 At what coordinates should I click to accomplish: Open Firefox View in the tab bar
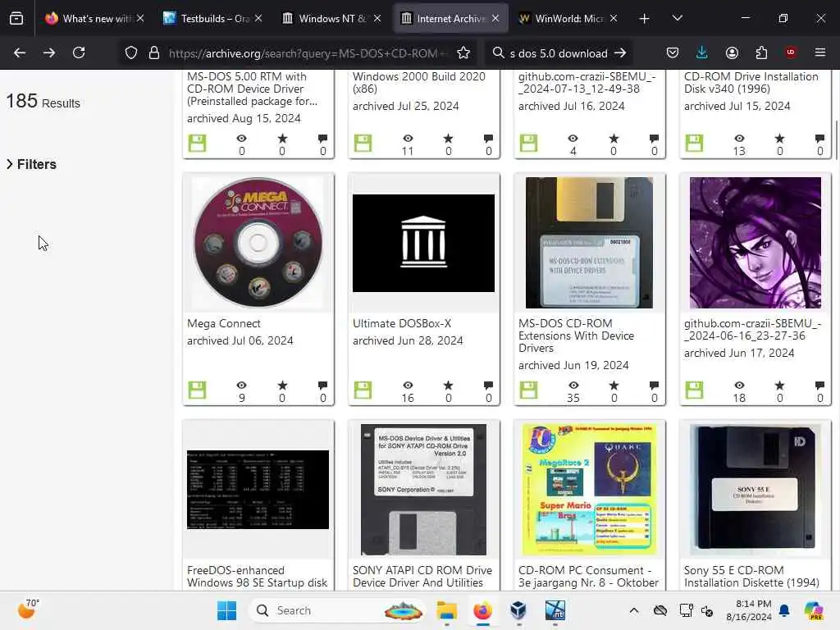click(16, 18)
